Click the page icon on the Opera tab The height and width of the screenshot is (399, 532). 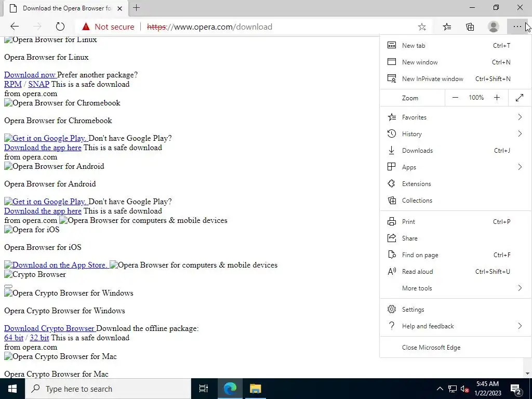13,8
